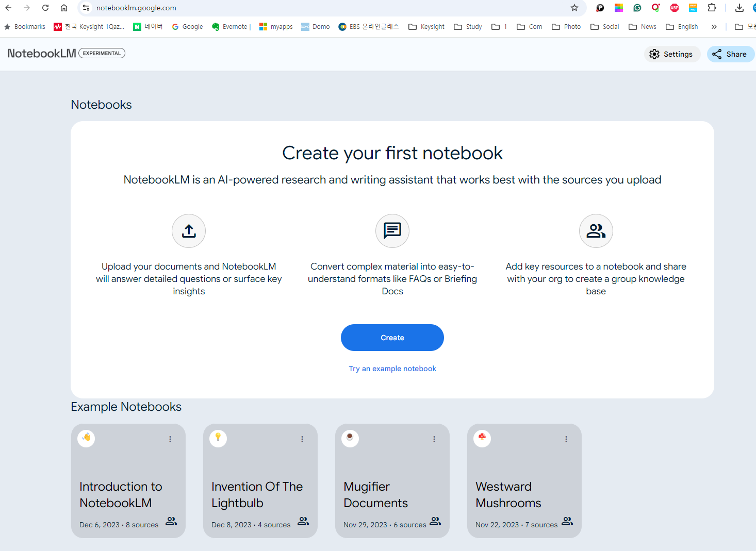The width and height of the screenshot is (756, 551).
Task: Open the Evernote bookmark
Action: pyautogui.click(x=231, y=27)
